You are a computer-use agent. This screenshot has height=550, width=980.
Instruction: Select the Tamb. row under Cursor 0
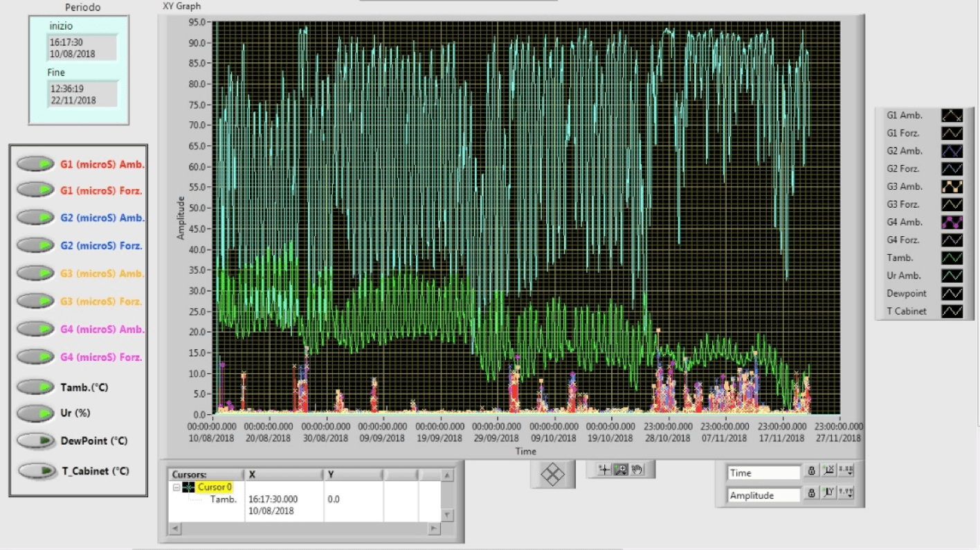pyautogui.click(x=224, y=499)
